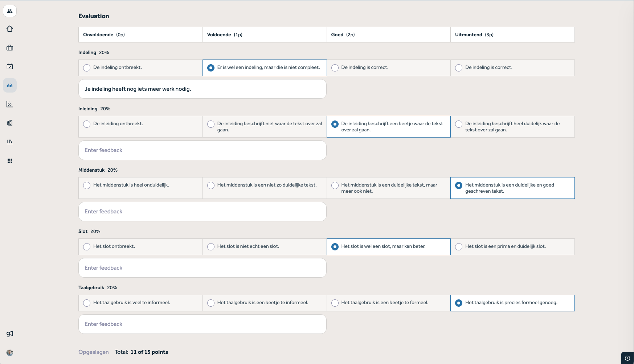Focus the Taalgebruik feedback field
Viewport: 634px width, 364px height.
point(203,324)
